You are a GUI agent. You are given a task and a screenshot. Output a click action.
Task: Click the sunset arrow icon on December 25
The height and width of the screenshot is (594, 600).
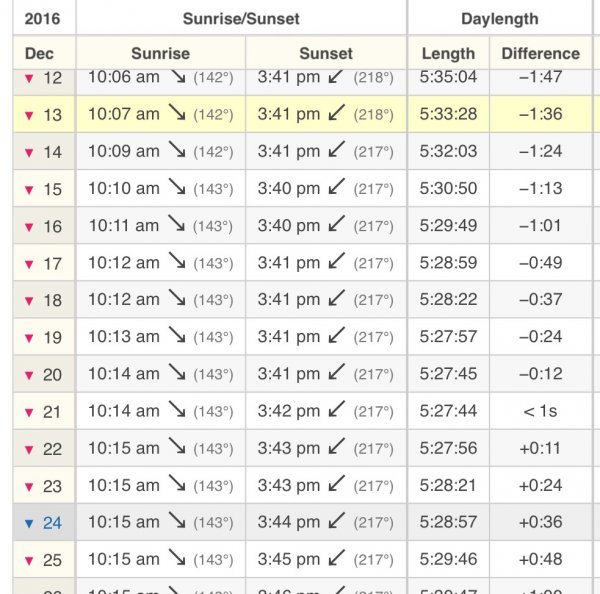click(x=337, y=558)
